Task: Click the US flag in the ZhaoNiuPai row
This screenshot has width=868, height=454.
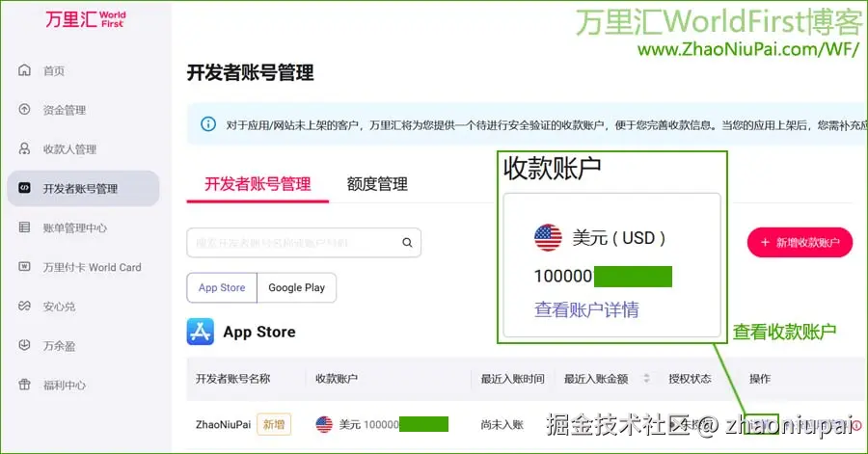Action: pos(324,424)
